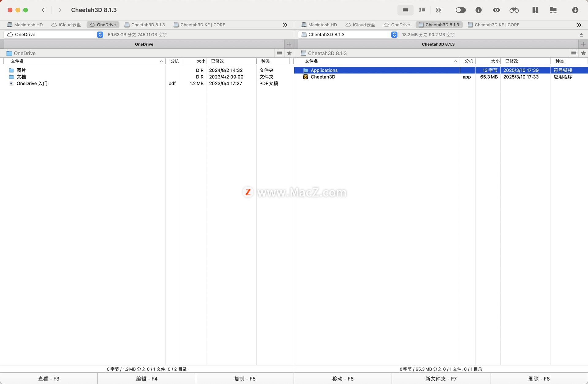Select the Cheetah3D app file
Image resolution: width=588 pixels, height=384 pixels.
441,77
